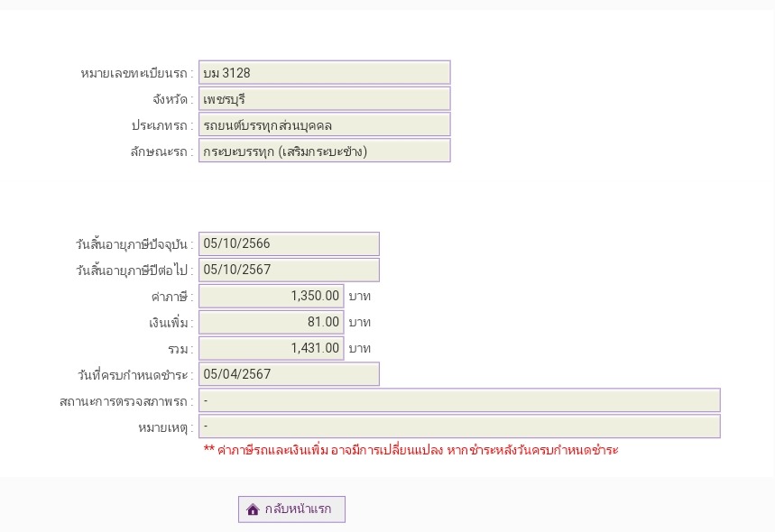The image size is (775, 532).
Task: Click the สถานะการตรวจสภาพรถ field
Action: (x=459, y=400)
